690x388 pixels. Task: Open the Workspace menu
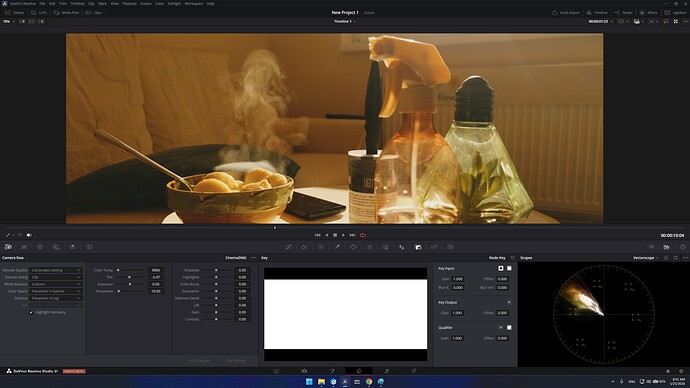pyautogui.click(x=194, y=4)
